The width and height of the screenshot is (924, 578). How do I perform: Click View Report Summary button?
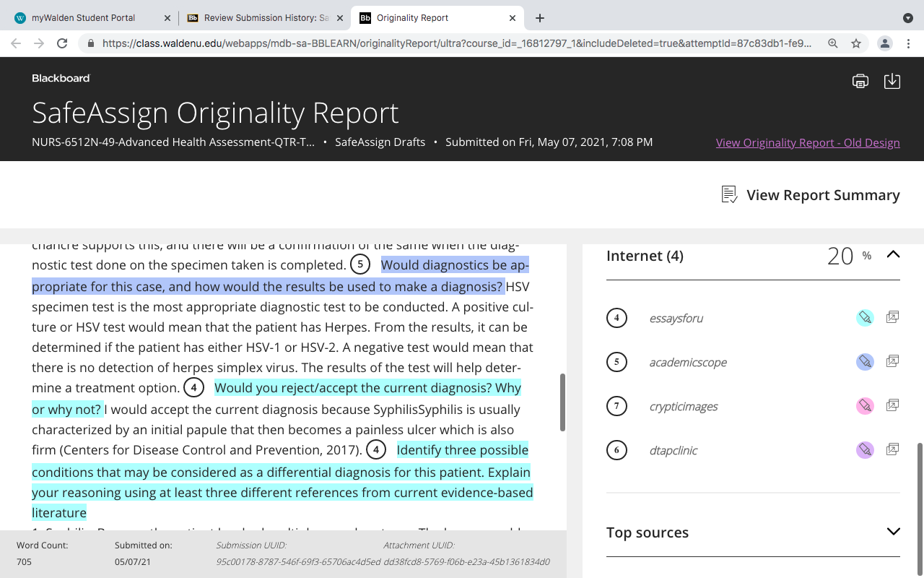pos(811,195)
